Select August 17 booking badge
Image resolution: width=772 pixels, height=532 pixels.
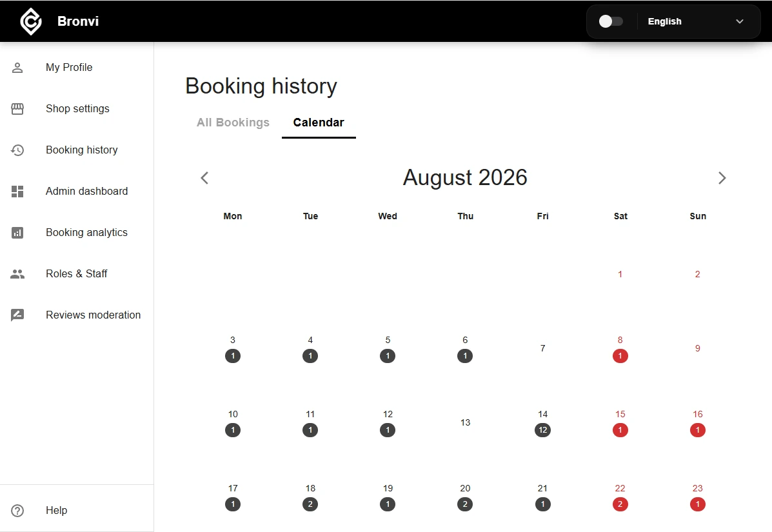click(x=233, y=504)
